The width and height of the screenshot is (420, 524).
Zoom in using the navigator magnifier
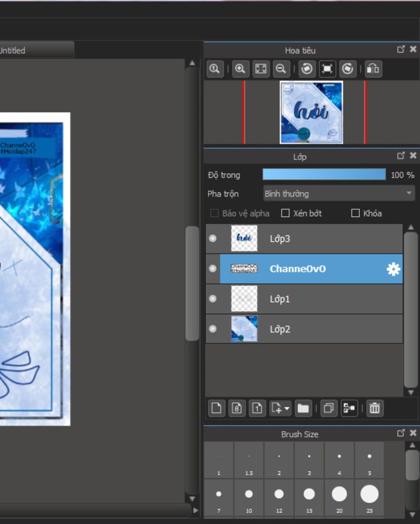pos(240,69)
